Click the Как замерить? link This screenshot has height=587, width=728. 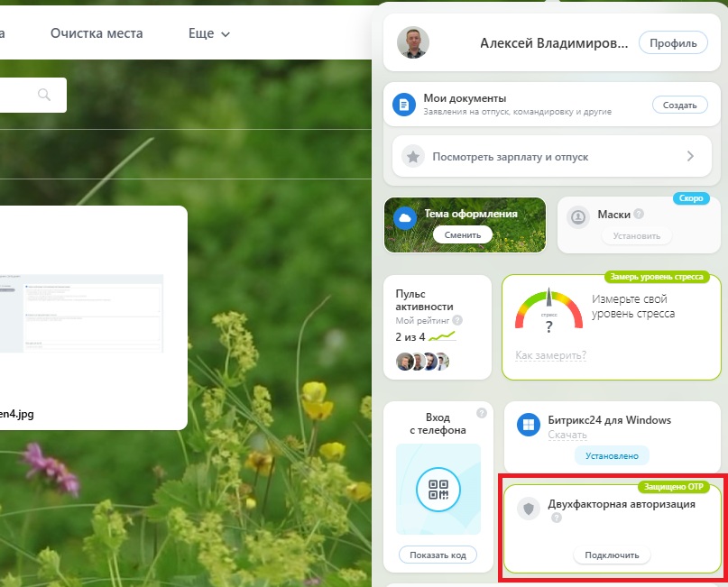(x=550, y=355)
